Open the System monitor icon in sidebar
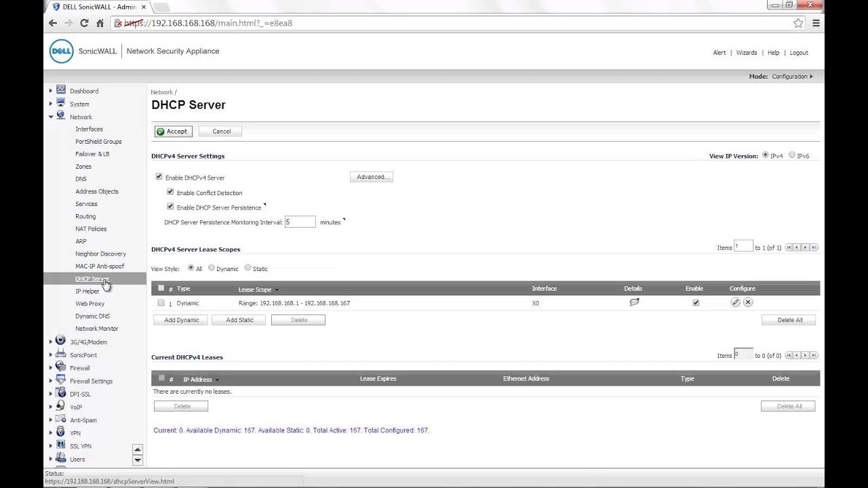 click(61, 103)
